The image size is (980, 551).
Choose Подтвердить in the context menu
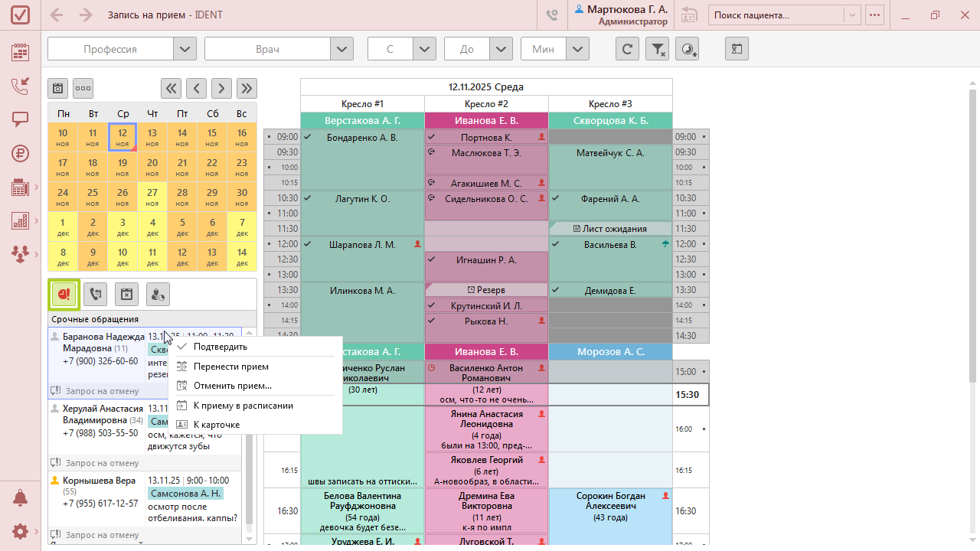tap(220, 347)
